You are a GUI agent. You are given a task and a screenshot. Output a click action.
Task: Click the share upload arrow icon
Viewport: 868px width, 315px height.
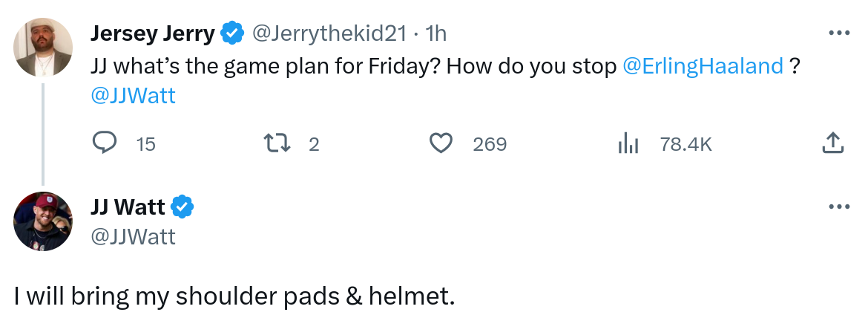point(833,143)
